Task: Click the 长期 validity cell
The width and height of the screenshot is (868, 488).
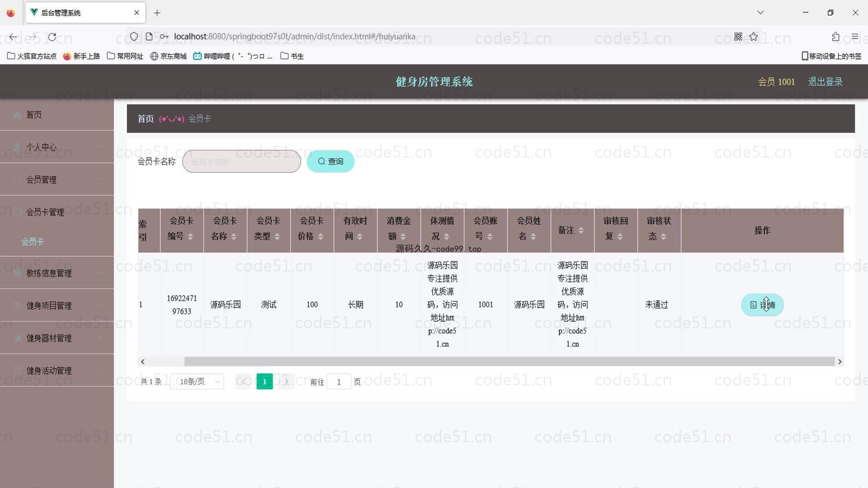Action: click(x=355, y=305)
